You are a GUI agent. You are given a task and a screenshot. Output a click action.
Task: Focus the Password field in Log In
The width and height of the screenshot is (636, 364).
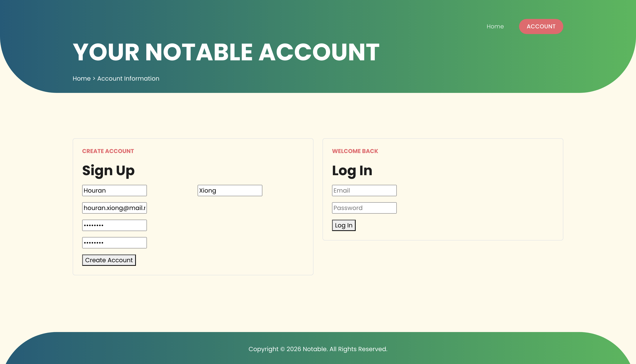pos(364,208)
